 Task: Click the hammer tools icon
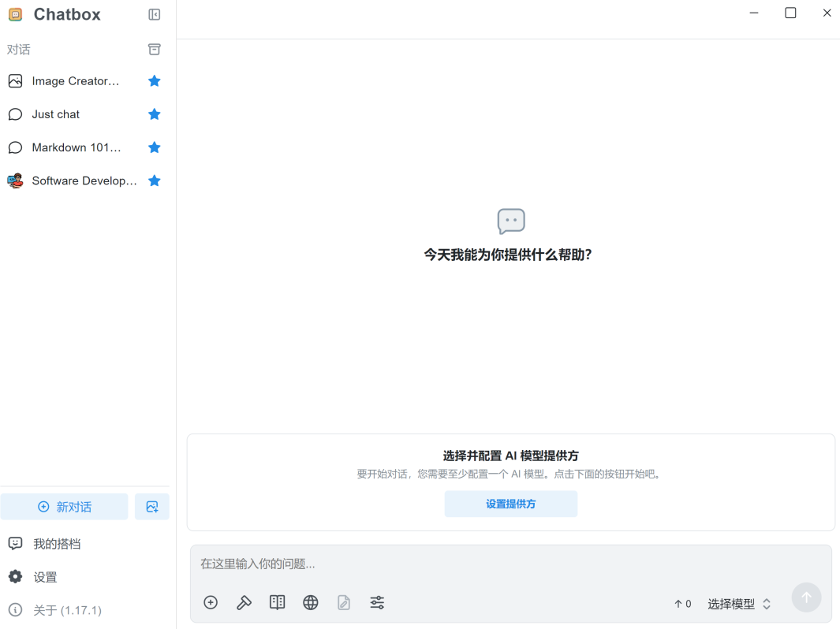click(244, 603)
